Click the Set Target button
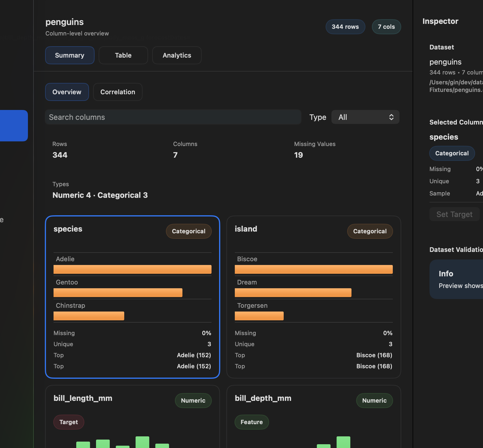The height and width of the screenshot is (448, 483). coord(454,214)
